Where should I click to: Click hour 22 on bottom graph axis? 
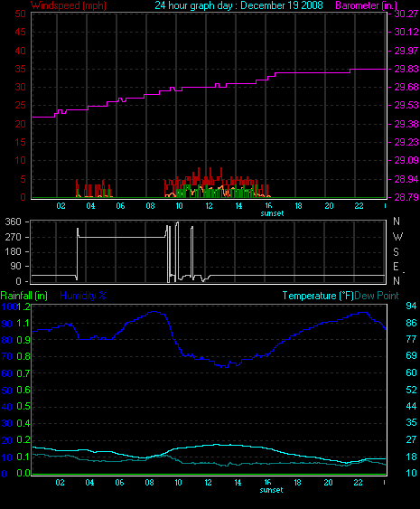tap(358, 483)
